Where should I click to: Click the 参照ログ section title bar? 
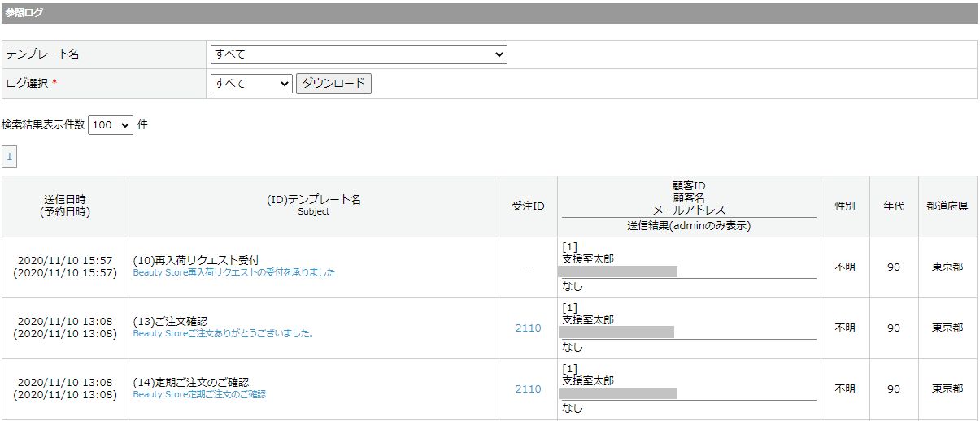coord(489,13)
